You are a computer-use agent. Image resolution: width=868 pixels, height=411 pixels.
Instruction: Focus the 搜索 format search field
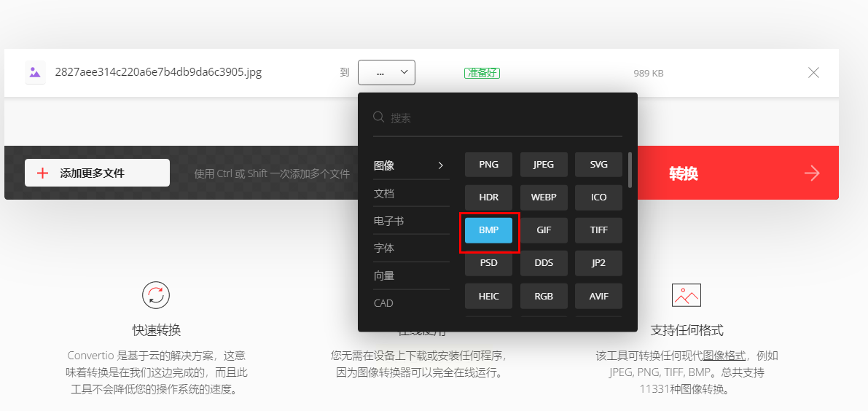pos(498,118)
